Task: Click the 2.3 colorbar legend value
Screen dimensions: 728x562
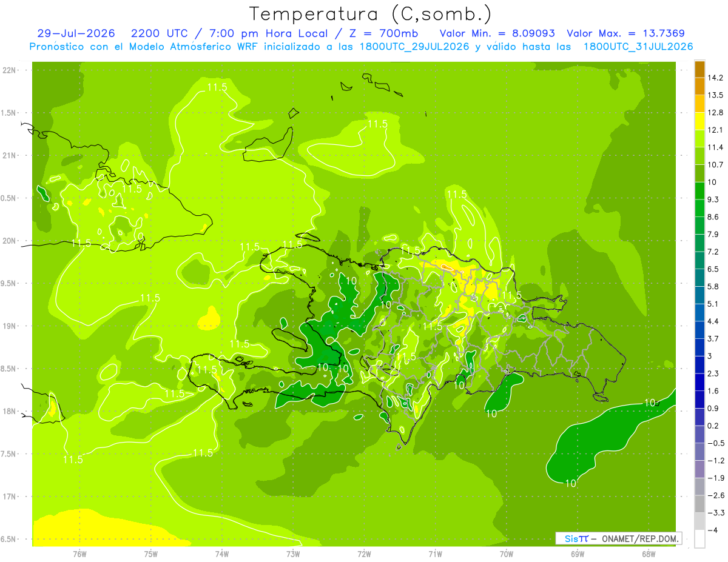Action: (x=713, y=373)
